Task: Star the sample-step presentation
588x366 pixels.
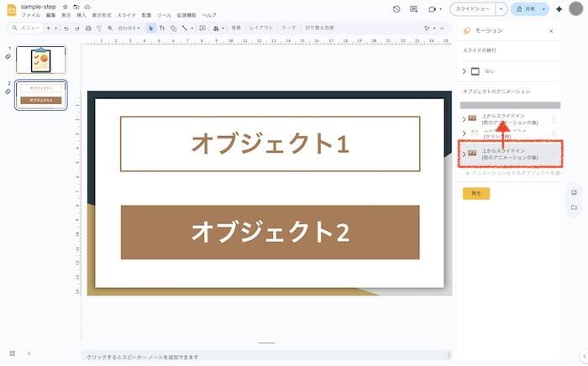Action: (66, 7)
